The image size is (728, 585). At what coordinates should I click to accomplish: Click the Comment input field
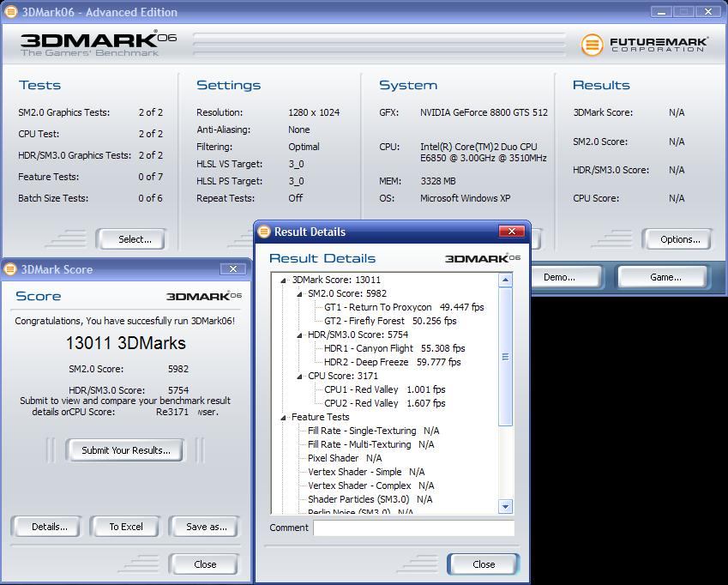pos(413,528)
